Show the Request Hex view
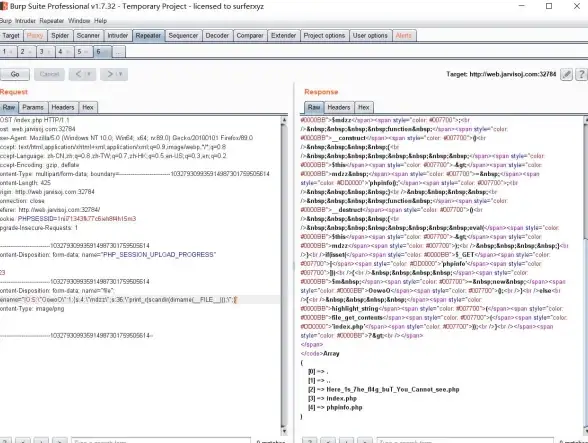588x443 pixels. (88, 107)
